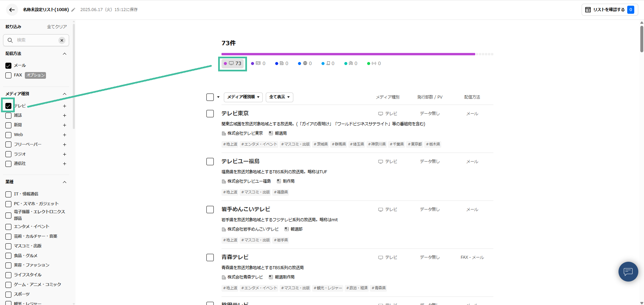Image resolution: width=644 pixels, height=305 pixels.
Task: Click the 全てクリア link
Action: [57, 27]
